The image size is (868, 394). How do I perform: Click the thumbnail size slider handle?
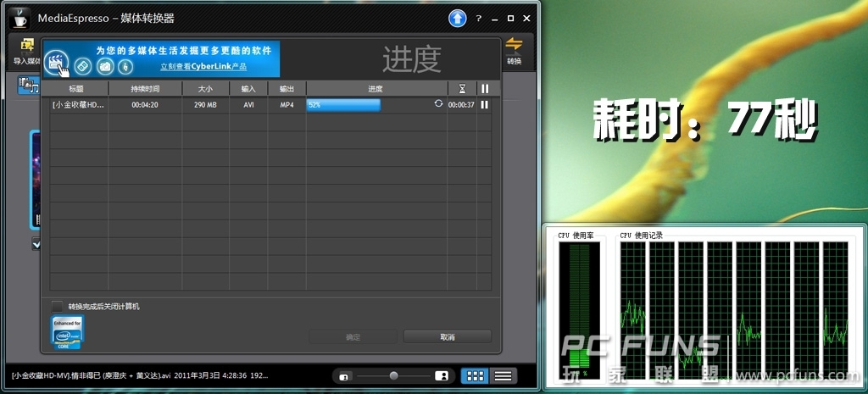[393, 375]
